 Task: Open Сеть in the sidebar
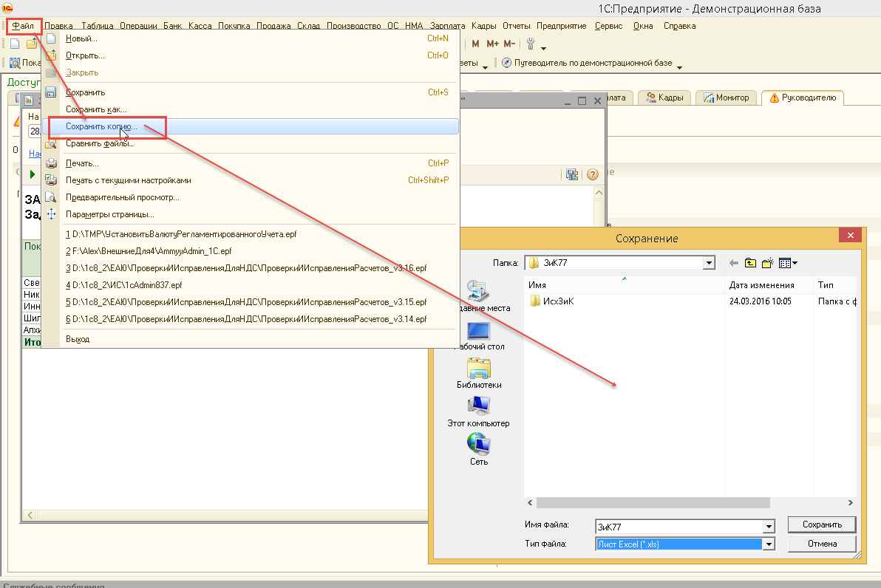click(x=479, y=450)
